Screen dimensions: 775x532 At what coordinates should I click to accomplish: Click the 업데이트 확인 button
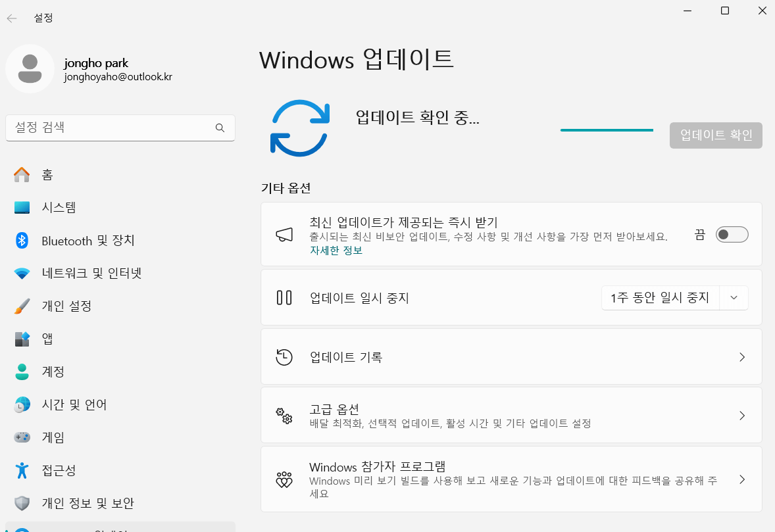point(716,135)
